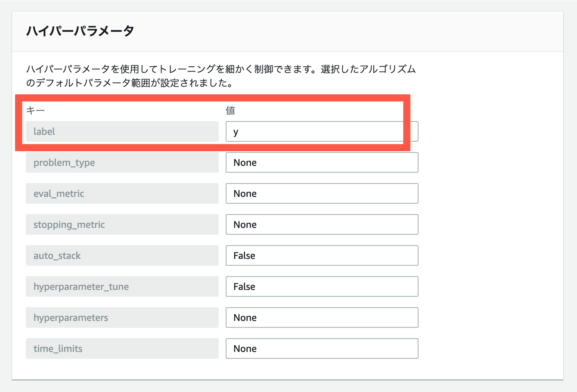Viewport: 577px width, 392px height.
Task: Click the キー column header
Action: [35, 111]
